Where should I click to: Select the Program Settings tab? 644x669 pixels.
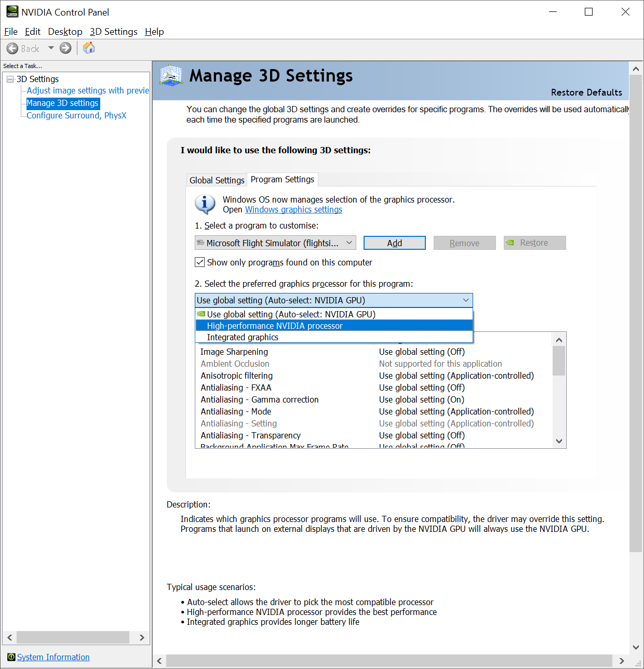point(282,179)
